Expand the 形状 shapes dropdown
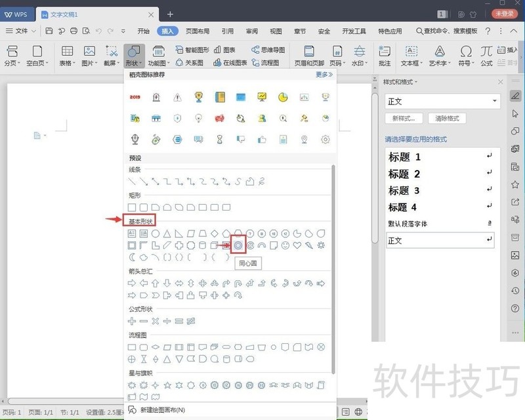This screenshot has width=525, height=420. [x=134, y=56]
